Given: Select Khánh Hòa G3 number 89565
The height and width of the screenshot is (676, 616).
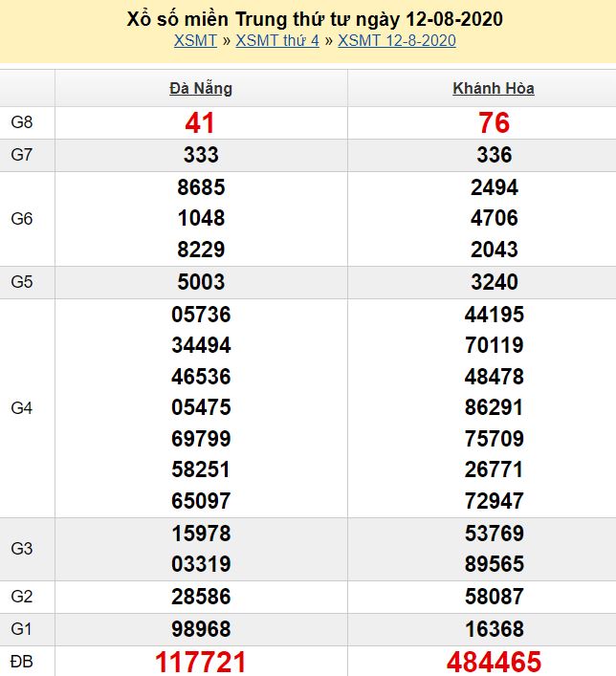Looking at the screenshot, I should pyautogui.click(x=494, y=564).
